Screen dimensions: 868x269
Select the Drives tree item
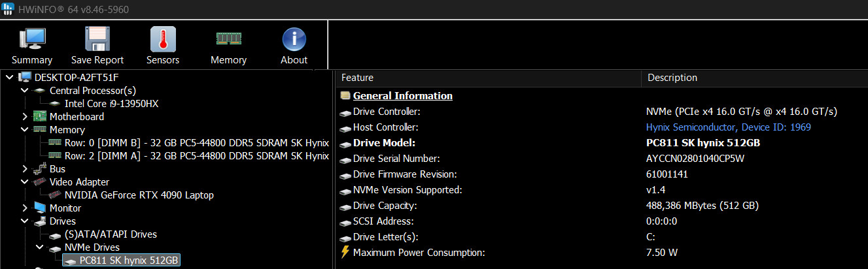(63, 221)
